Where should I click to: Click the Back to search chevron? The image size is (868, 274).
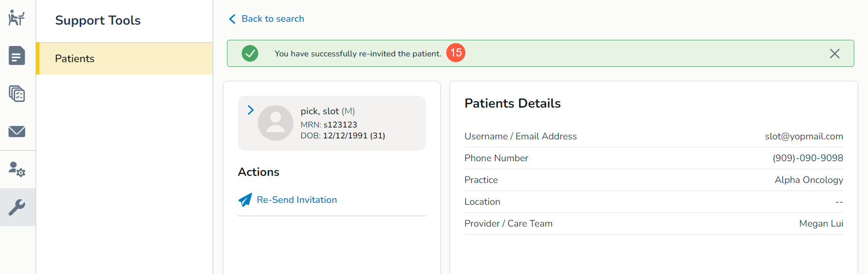(232, 19)
